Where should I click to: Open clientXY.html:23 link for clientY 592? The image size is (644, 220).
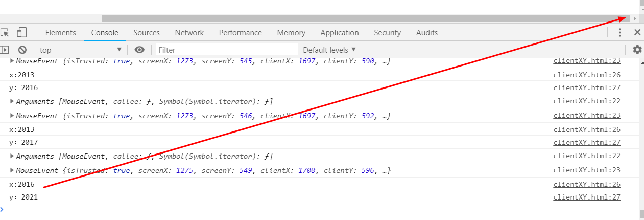(587, 115)
